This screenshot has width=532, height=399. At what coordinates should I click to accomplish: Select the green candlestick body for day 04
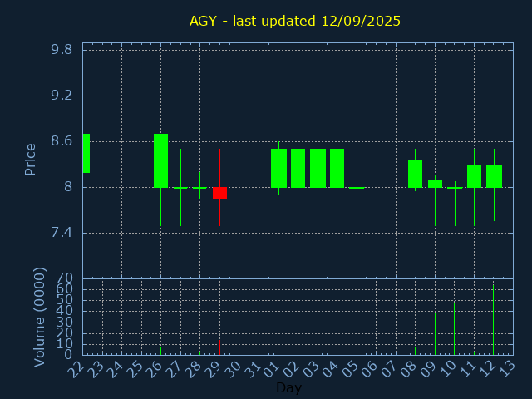337,168
